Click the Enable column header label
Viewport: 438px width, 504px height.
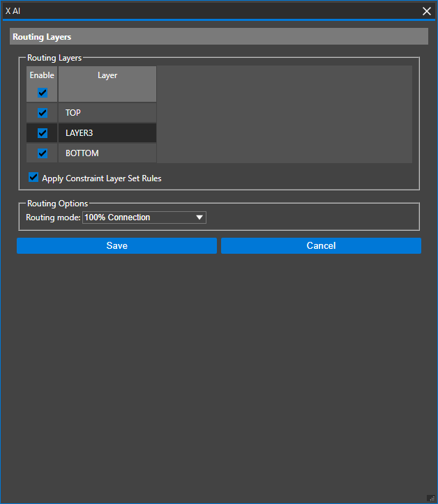pyautogui.click(x=42, y=75)
